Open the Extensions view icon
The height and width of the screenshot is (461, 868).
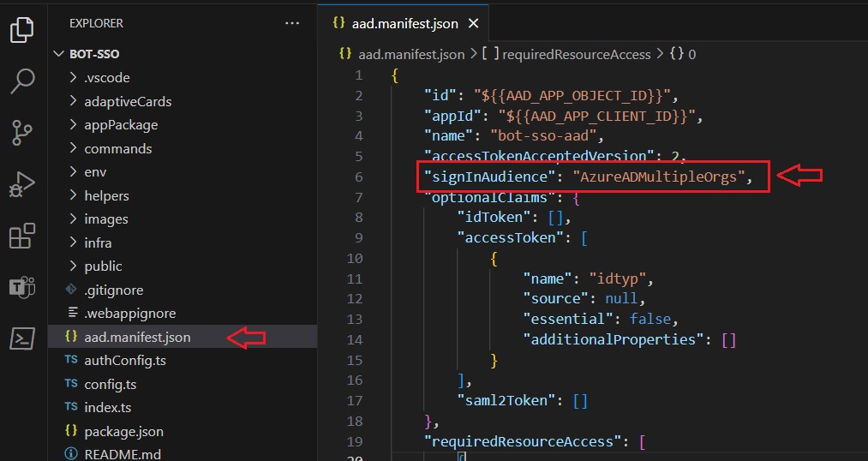pyautogui.click(x=21, y=236)
